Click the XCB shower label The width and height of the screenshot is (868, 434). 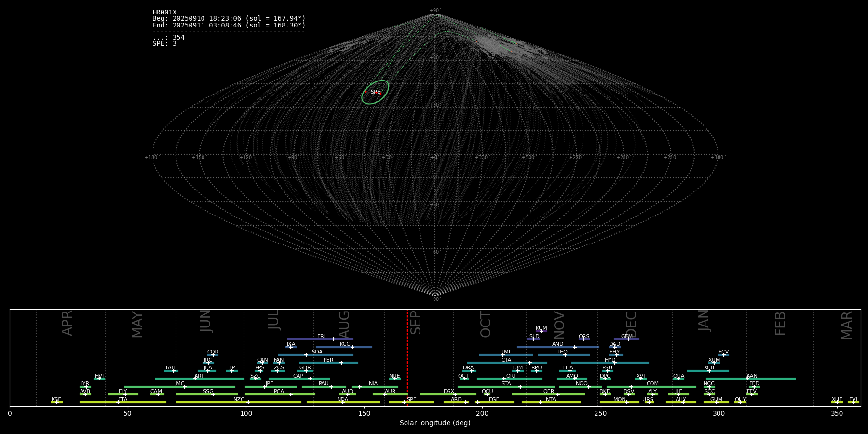[709, 368]
